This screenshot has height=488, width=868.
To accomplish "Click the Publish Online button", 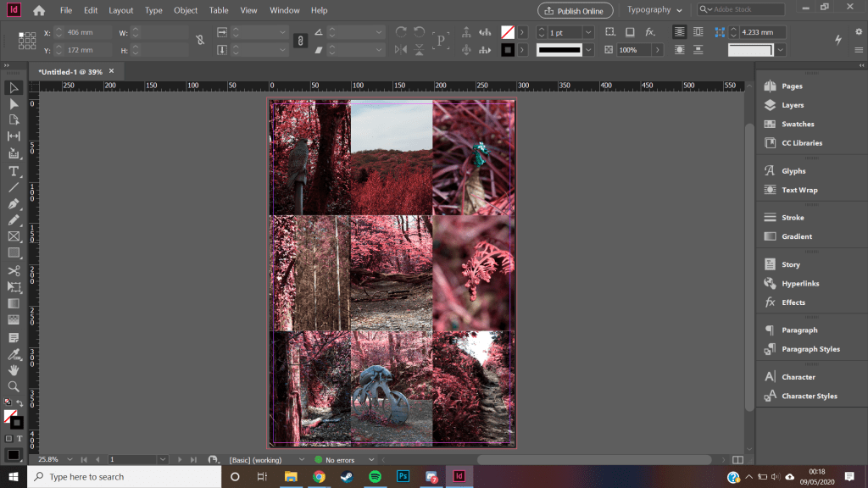I will (575, 10).
